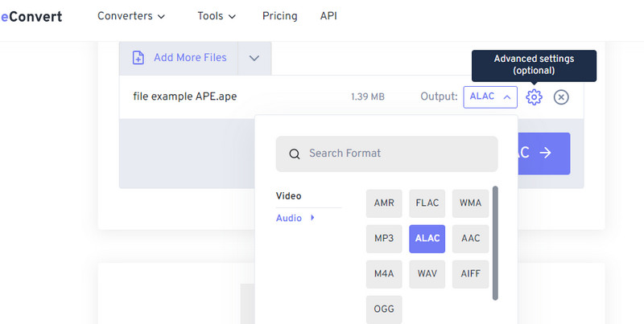Image resolution: width=644 pixels, height=324 pixels.
Task: Expand the Converters menu
Action: pyautogui.click(x=131, y=16)
